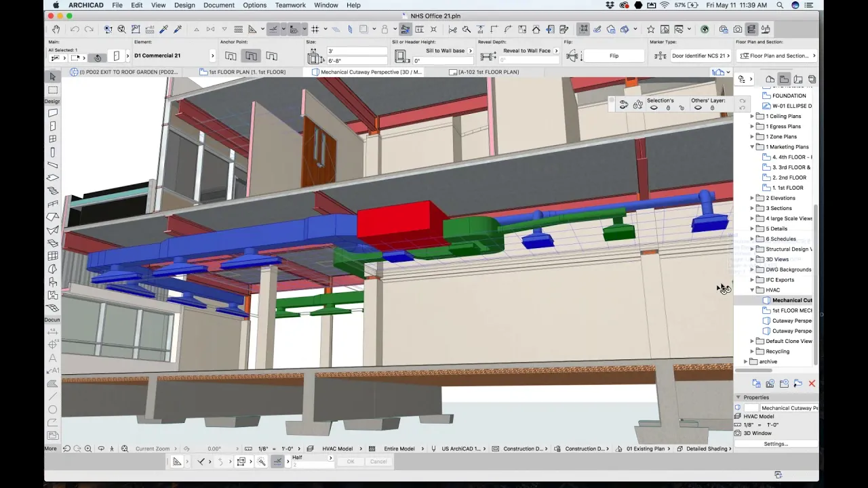868x488 pixels.
Task: Select the Pick Up Parameters eyedropper
Action: 163,29
